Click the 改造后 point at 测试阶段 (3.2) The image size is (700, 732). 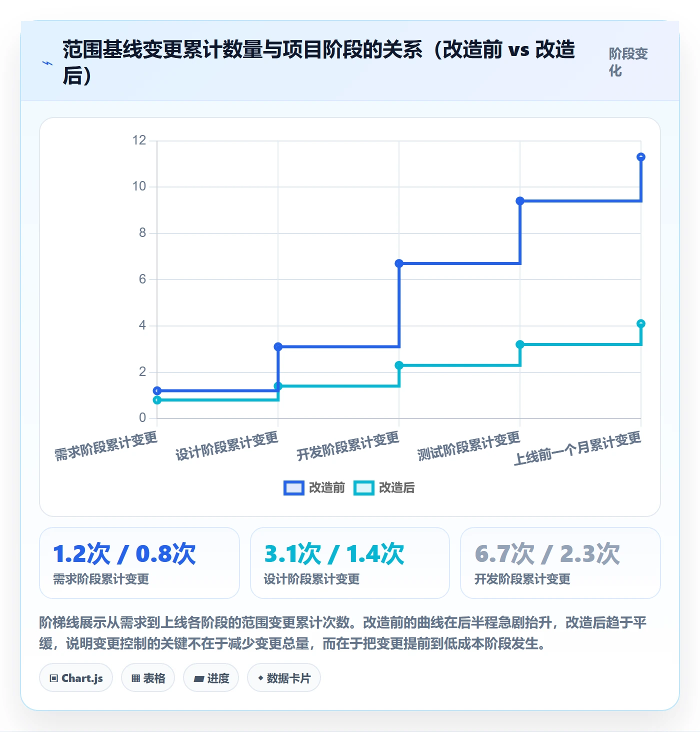coord(520,344)
